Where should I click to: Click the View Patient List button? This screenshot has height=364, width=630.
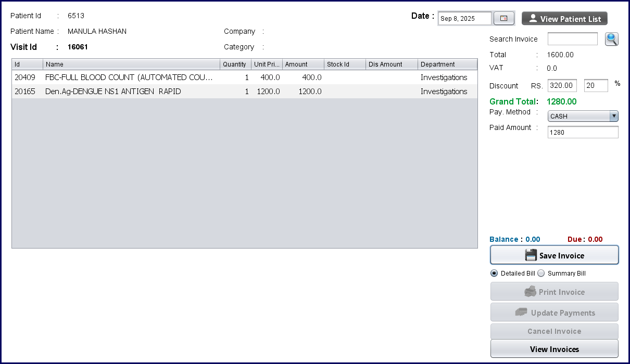coord(564,19)
